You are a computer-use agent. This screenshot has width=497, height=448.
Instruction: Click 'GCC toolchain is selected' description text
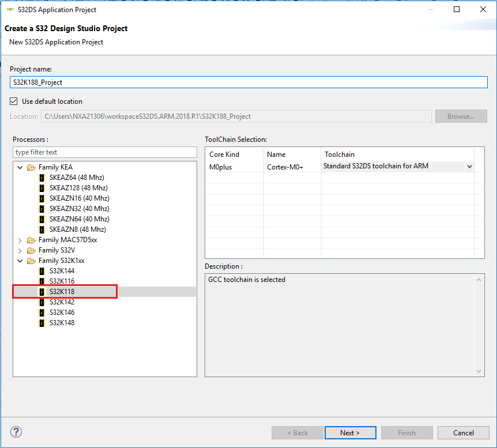click(247, 280)
